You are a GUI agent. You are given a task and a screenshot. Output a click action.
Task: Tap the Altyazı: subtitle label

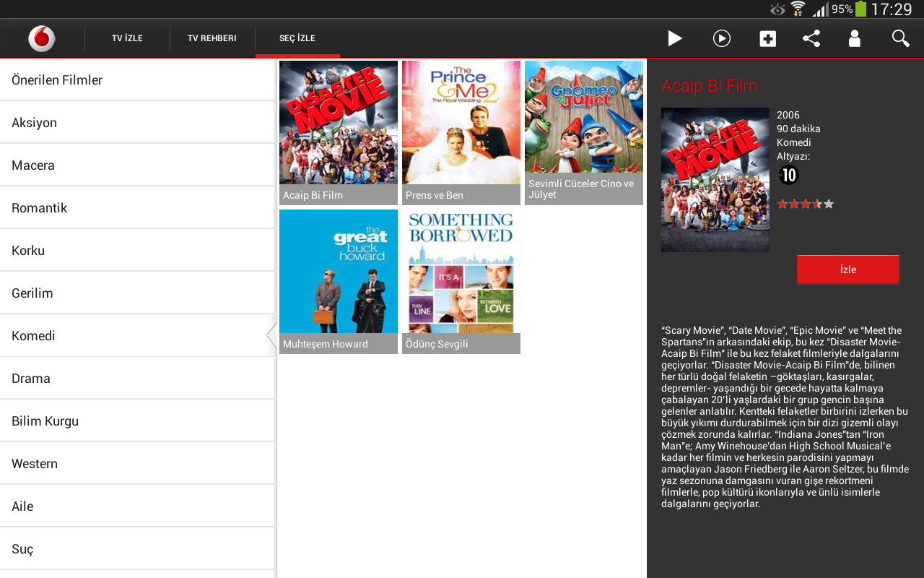point(793,156)
